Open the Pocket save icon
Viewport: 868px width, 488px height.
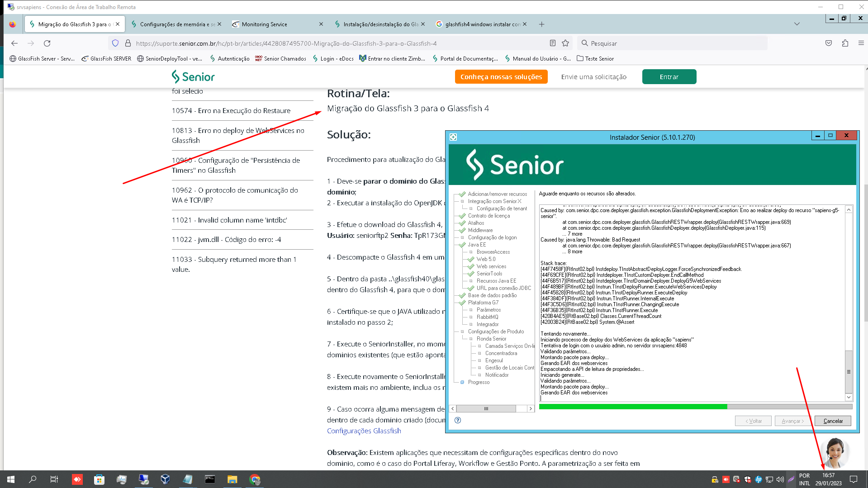click(829, 43)
